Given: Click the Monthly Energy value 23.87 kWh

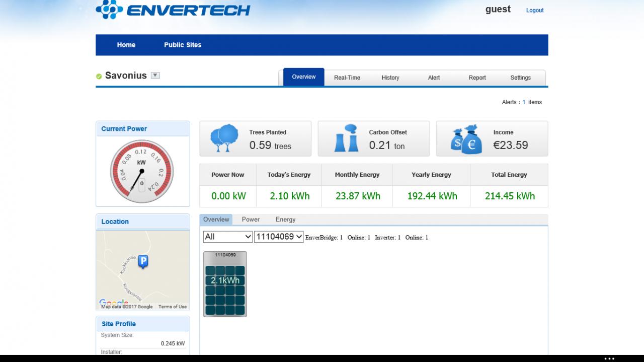Looking at the screenshot, I should 358,196.
